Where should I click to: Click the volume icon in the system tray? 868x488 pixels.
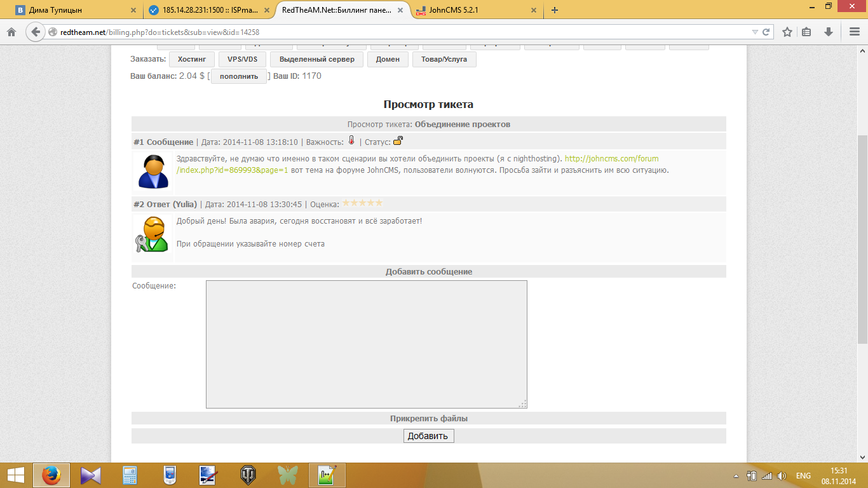tap(782, 476)
